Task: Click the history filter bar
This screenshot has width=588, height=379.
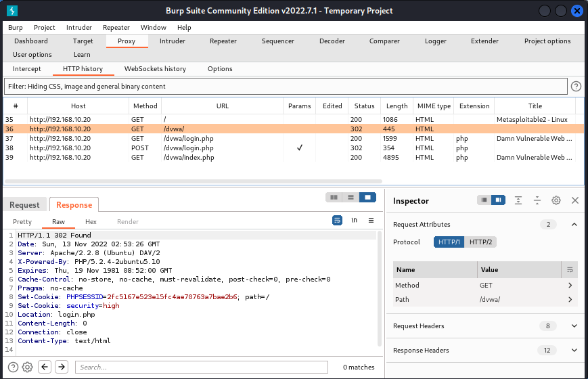Action: 286,87
